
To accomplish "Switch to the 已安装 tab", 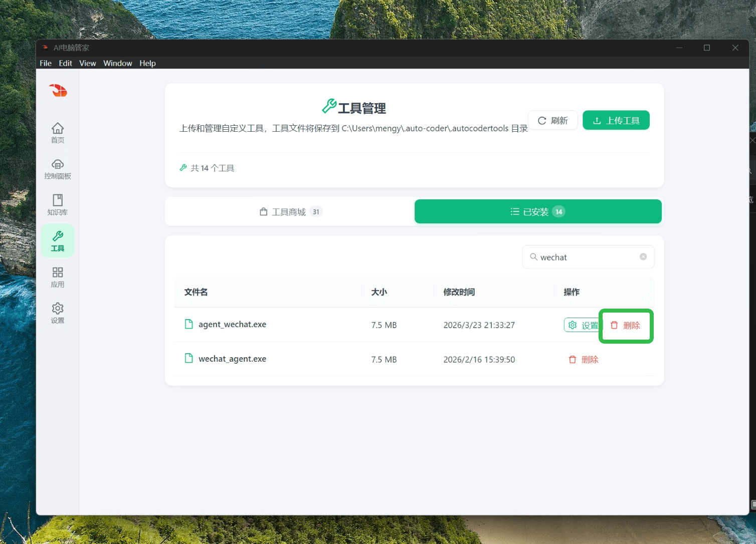I will click(537, 211).
